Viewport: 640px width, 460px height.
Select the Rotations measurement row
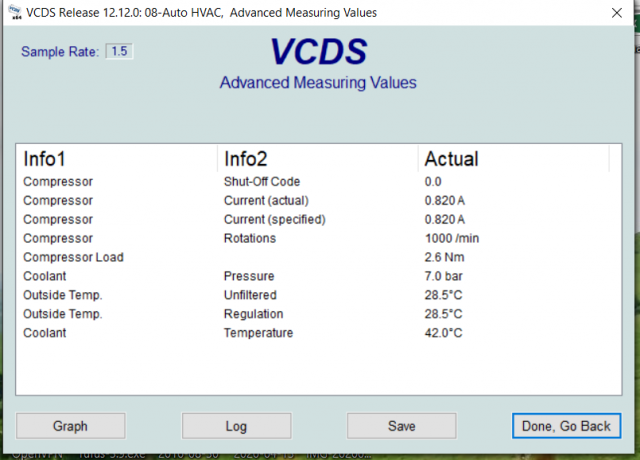[x=249, y=239]
